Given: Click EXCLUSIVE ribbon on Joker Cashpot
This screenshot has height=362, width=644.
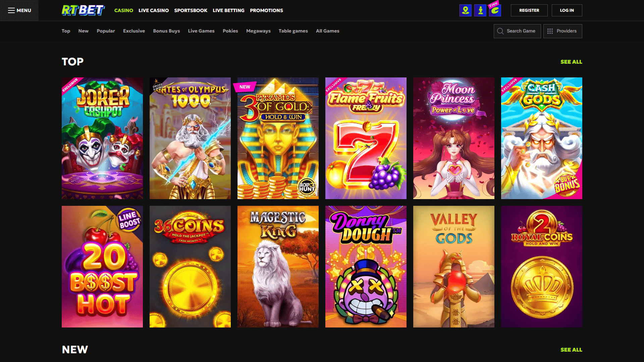Looking at the screenshot, I should [x=70, y=85].
